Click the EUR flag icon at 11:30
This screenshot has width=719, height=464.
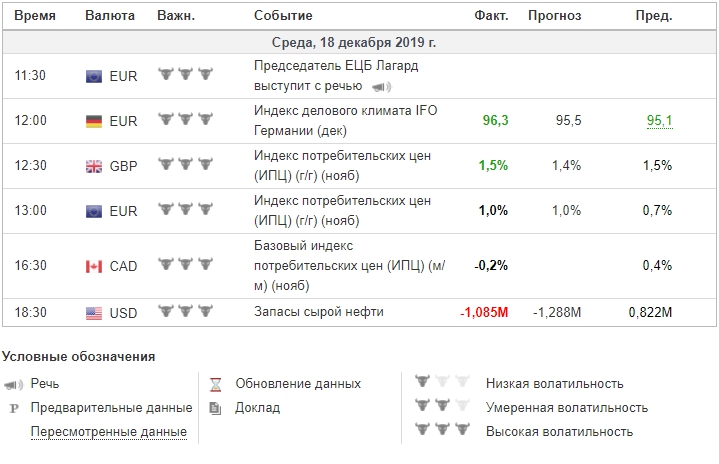[x=94, y=75]
